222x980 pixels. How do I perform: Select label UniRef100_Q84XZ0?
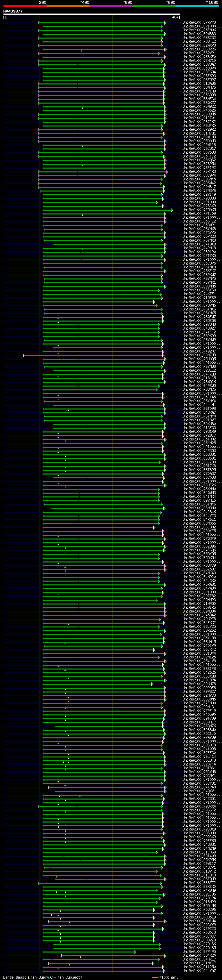point(199,955)
